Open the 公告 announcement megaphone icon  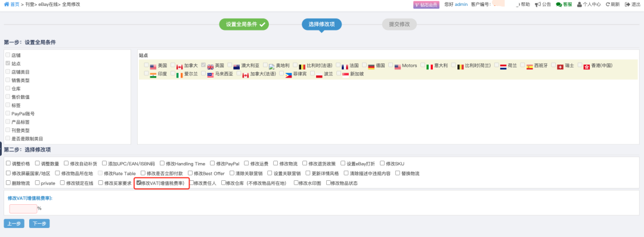[537, 5]
